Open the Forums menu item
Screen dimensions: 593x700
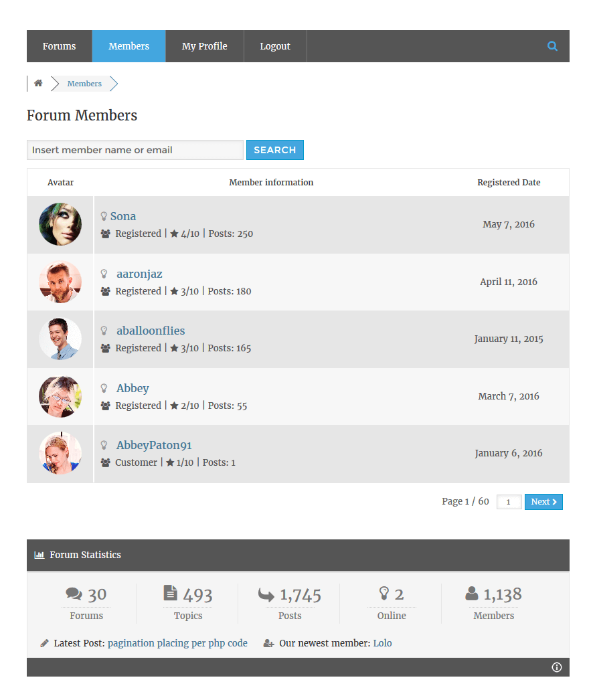coord(59,46)
